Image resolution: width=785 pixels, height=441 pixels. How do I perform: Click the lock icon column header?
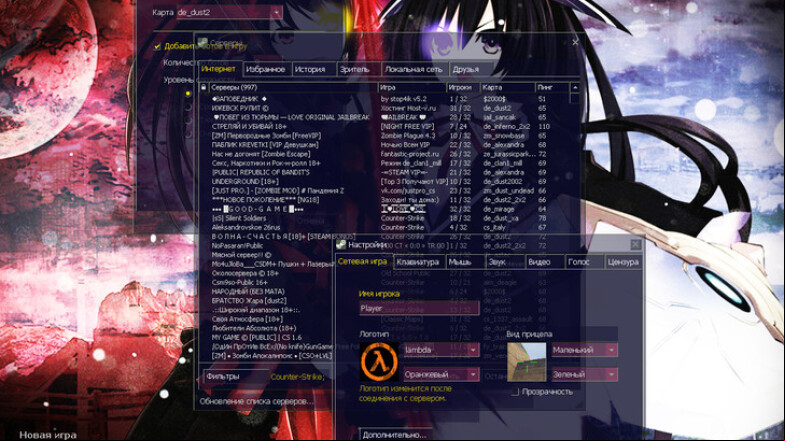pos(203,88)
